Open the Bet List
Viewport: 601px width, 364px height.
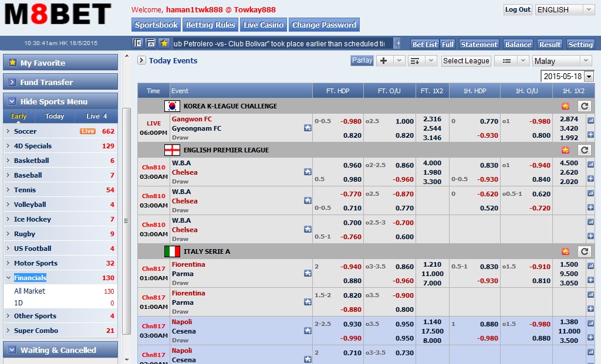pyautogui.click(x=425, y=45)
